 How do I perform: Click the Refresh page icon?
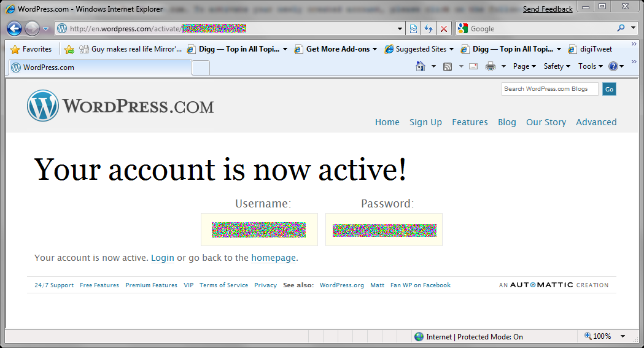tap(429, 28)
